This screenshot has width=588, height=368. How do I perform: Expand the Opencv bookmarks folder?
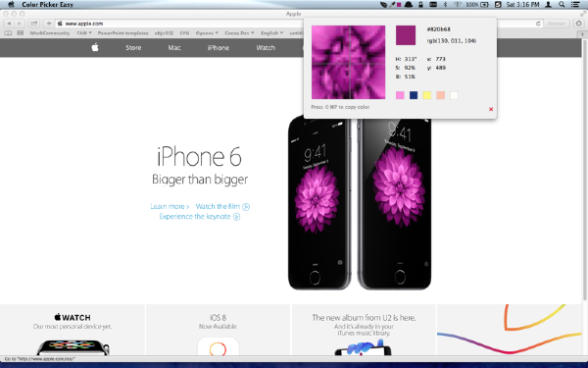(x=207, y=33)
